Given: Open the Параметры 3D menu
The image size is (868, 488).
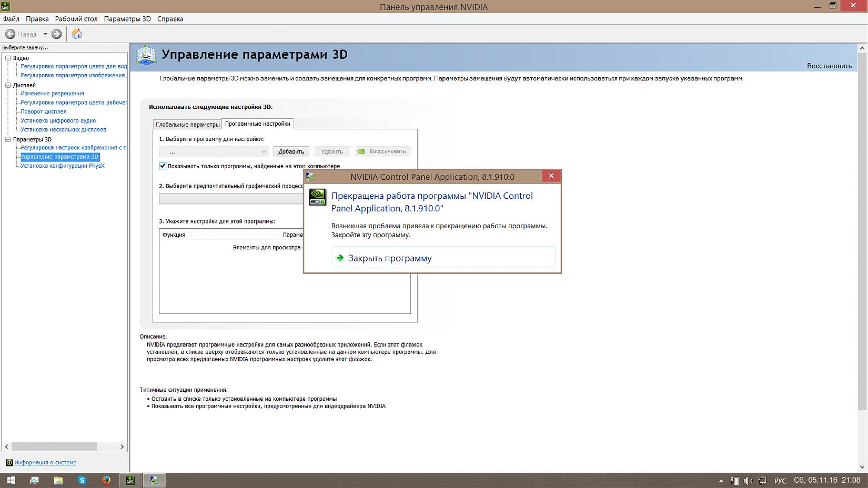Looking at the screenshot, I should 127,19.
